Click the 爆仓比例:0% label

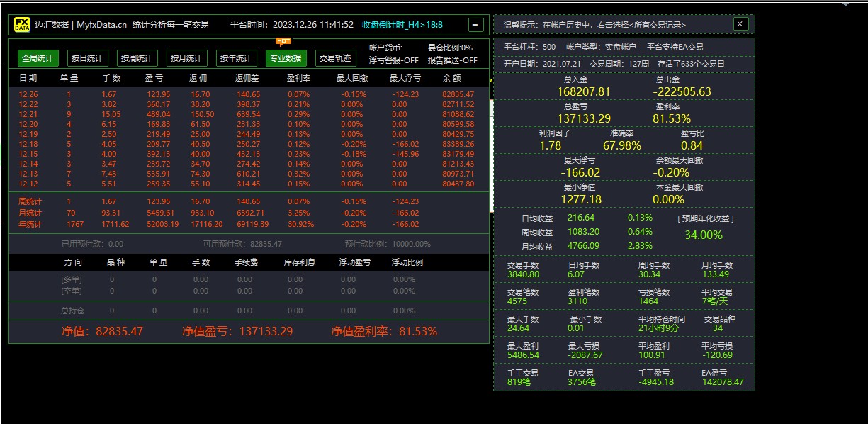pyautogui.click(x=450, y=48)
